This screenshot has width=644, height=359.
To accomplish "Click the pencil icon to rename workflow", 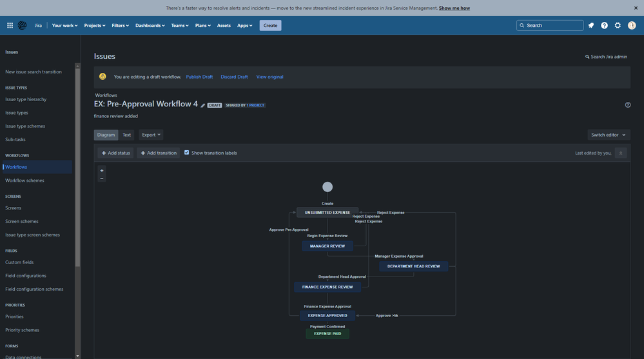I will tap(203, 106).
